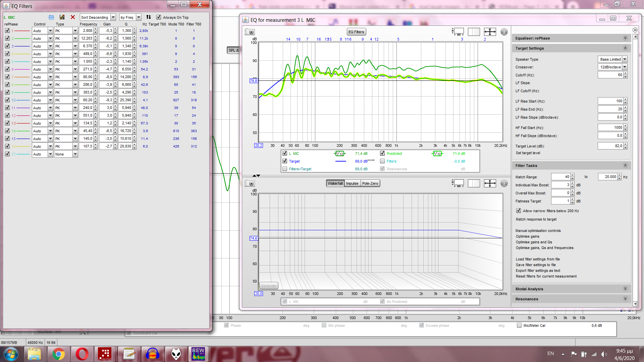This screenshot has width=644, height=362.
Task: Collapse Target Settings section
Action: point(625,48)
